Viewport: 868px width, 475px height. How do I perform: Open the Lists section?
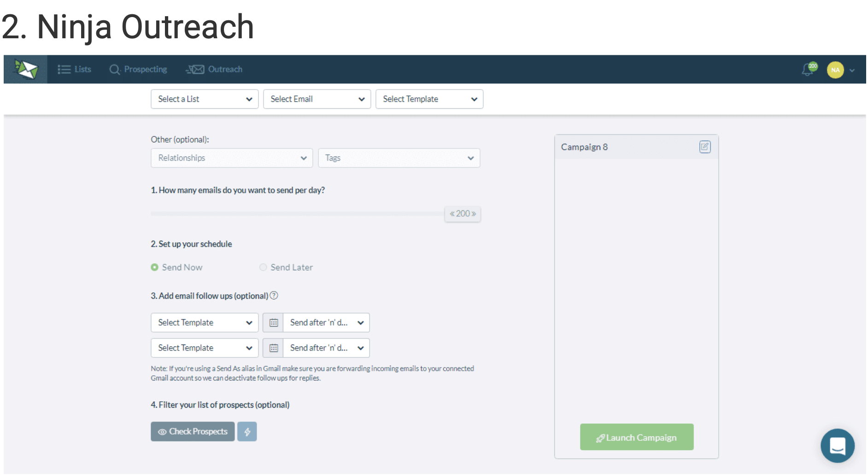click(75, 69)
